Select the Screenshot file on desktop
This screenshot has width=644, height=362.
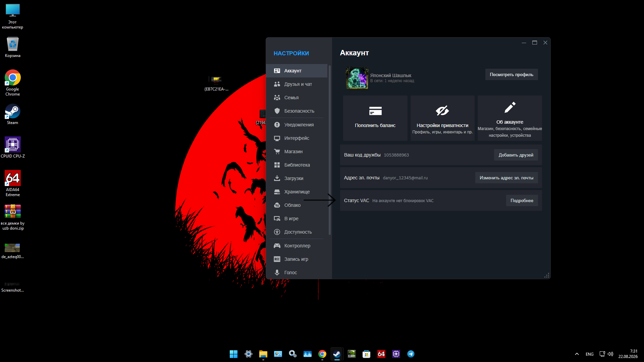tap(13, 287)
